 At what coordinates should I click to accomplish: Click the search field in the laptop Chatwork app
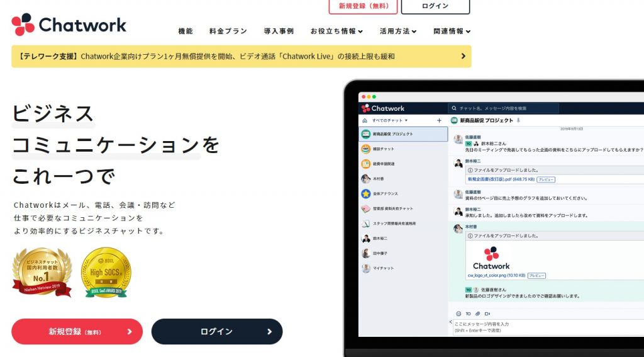pos(504,108)
